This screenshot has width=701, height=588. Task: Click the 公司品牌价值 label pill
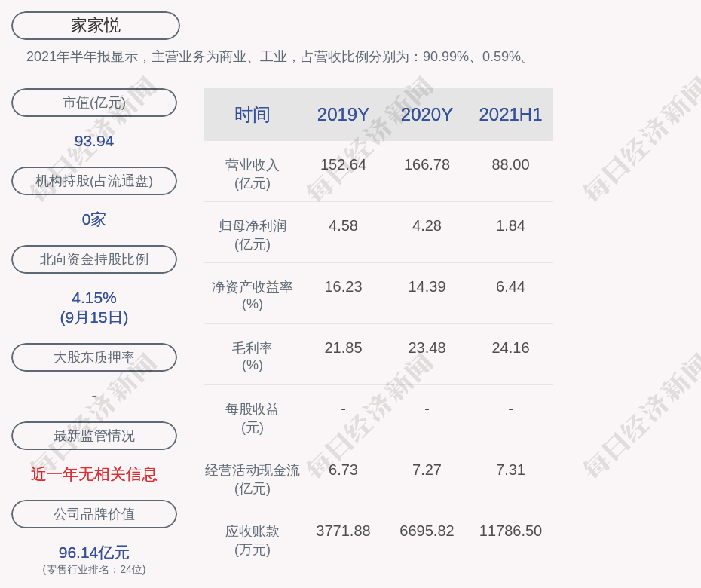[x=94, y=514]
